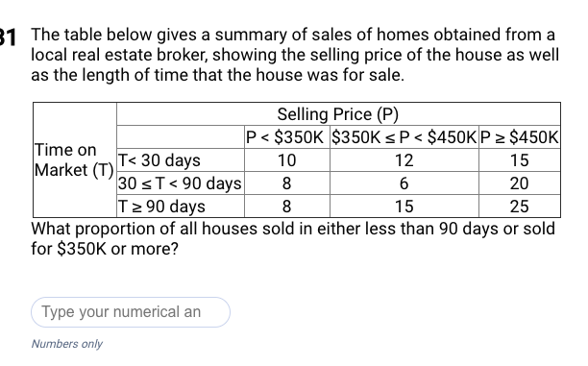
Task: Click the 'Time on Market (T)' row header
Action: click(75, 159)
